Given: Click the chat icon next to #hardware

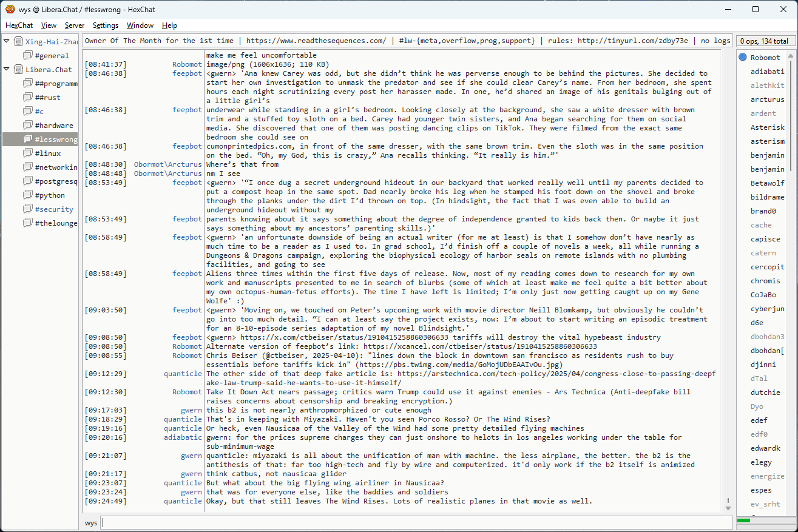Looking at the screenshot, I should tap(28, 126).
